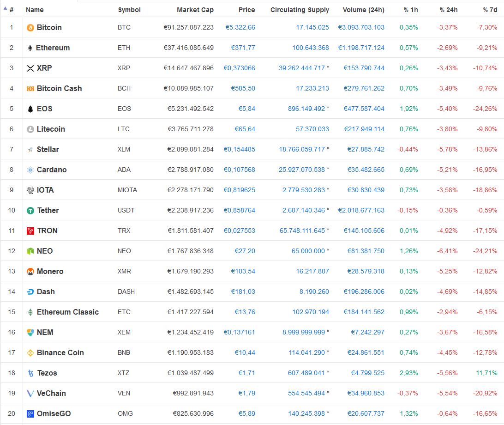Open the Ethereum name link
504x425 pixels.
pyautogui.click(x=53, y=48)
